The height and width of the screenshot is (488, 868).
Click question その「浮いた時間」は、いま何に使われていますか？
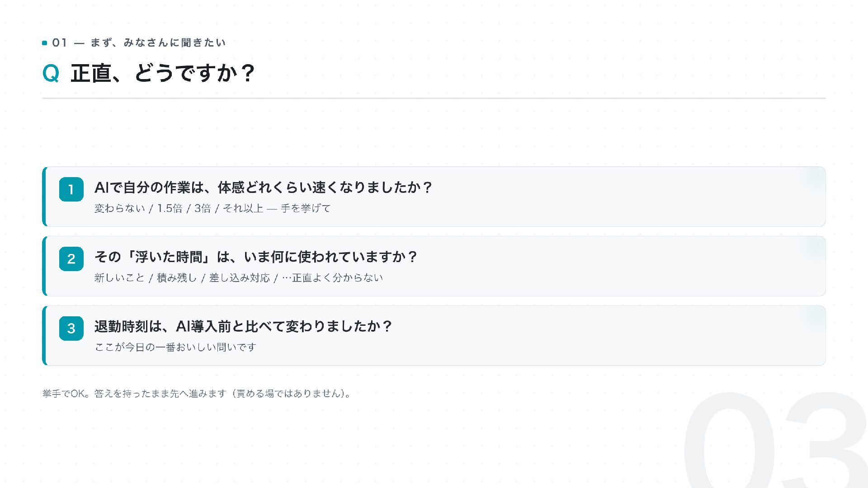(256, 257)
